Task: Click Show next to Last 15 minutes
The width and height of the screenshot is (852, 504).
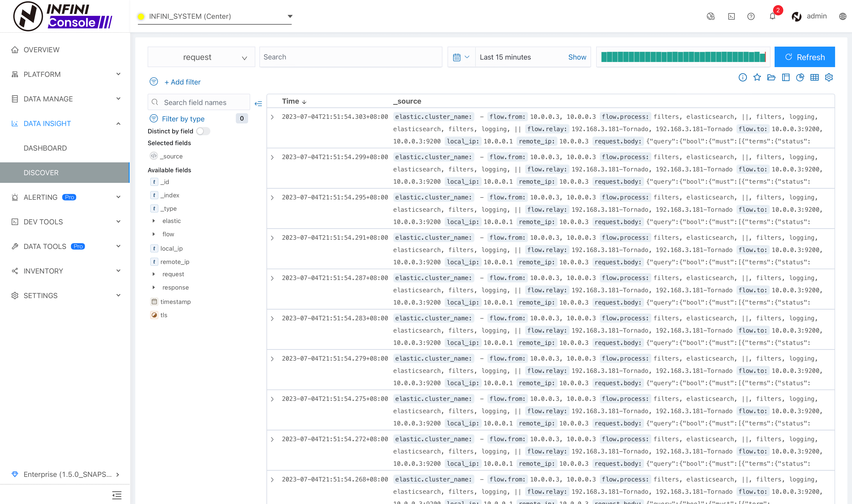Action: pyautogui.click(x=577, y=57)
